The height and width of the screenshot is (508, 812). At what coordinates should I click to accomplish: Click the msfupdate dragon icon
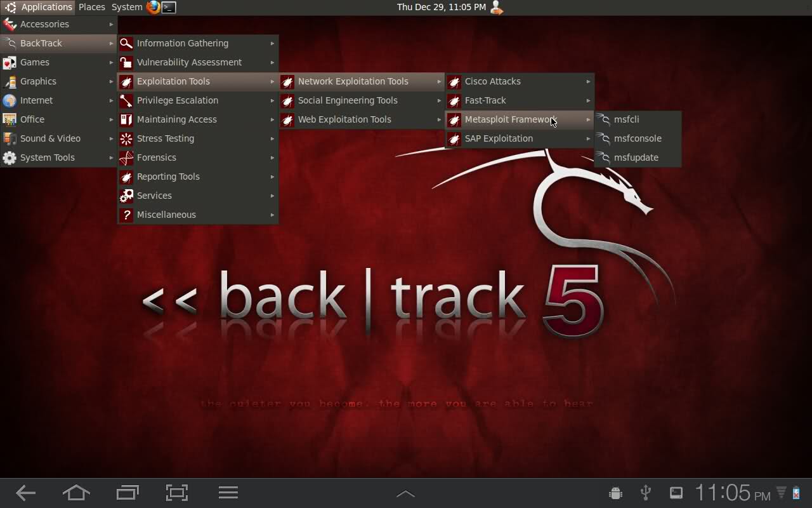click(603, 157)
